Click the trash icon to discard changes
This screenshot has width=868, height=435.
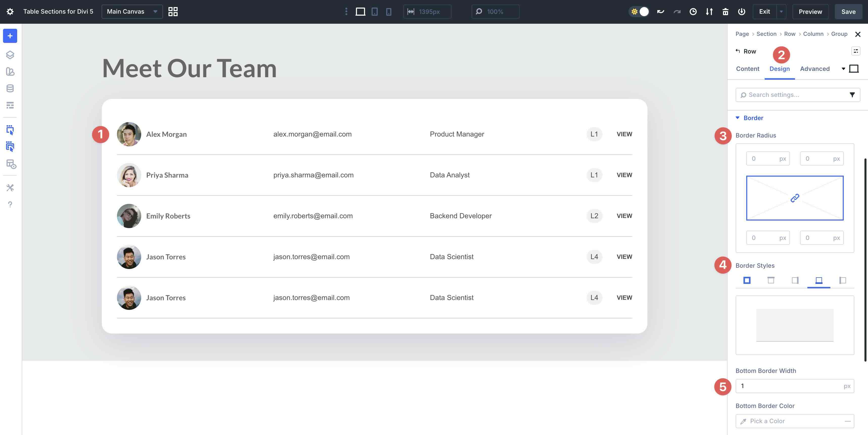(x=726, y=11)
